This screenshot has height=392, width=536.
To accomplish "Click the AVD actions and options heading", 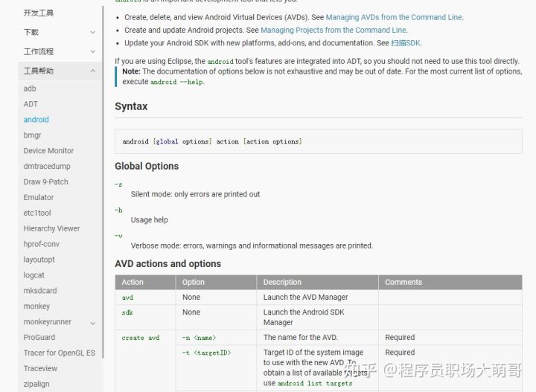I will click(x=167, y=263).
